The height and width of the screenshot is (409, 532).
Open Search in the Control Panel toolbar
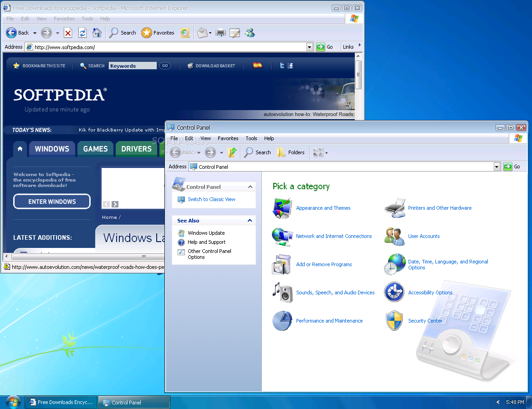257,152
